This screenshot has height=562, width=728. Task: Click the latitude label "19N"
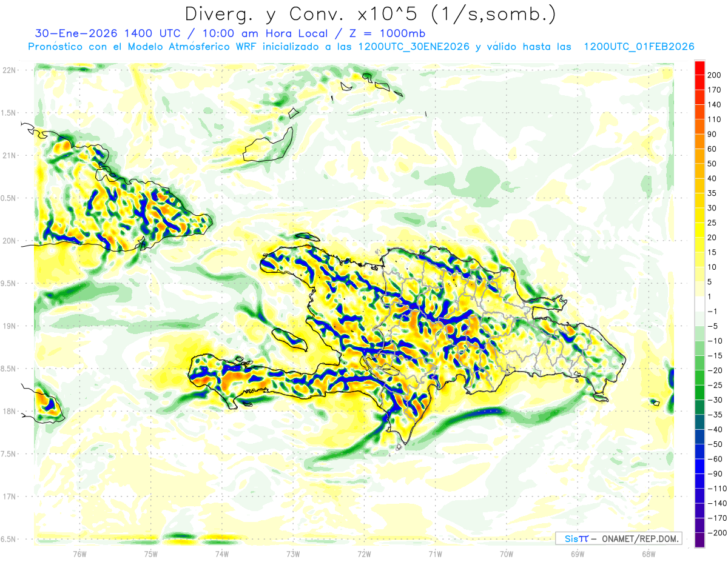coord(9,326)
